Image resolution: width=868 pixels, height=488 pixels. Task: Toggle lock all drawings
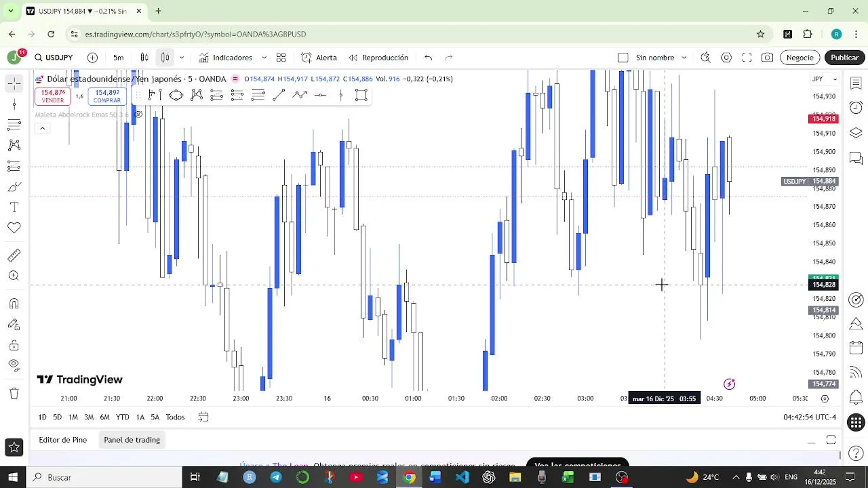[x=14, y=346]
